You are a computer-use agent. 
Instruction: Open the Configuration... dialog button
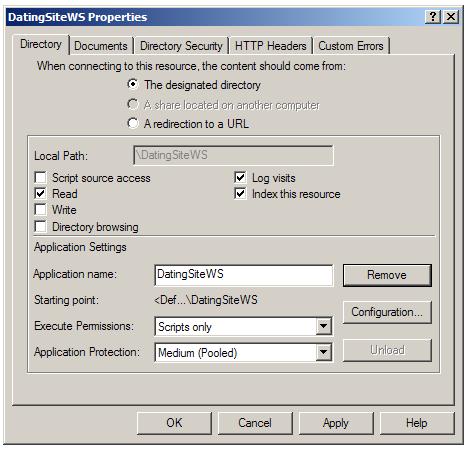387,312
